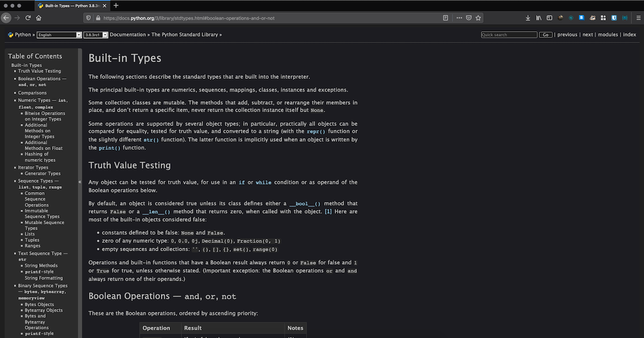Follow the print() function link
This screenshot has height=338, width=644.
pos(109,148)
